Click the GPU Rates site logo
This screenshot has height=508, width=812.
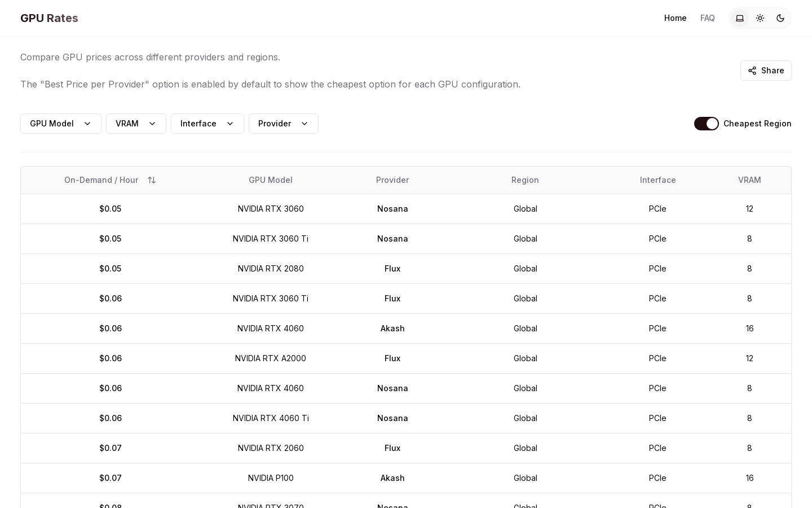pos(49,18)
